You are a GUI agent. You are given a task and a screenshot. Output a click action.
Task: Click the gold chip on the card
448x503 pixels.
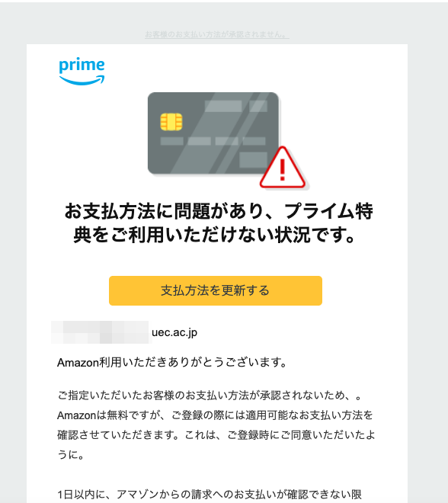tap(171, 122)
